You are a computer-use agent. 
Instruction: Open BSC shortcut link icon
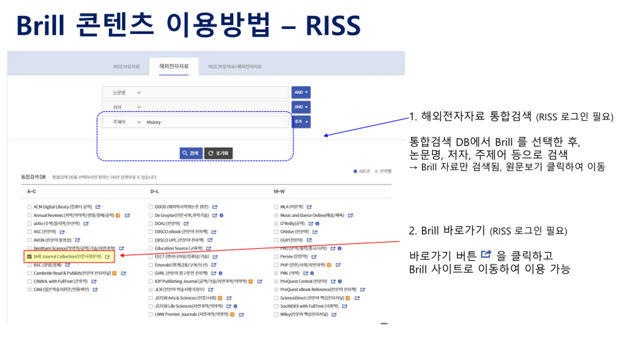[68, 265]
